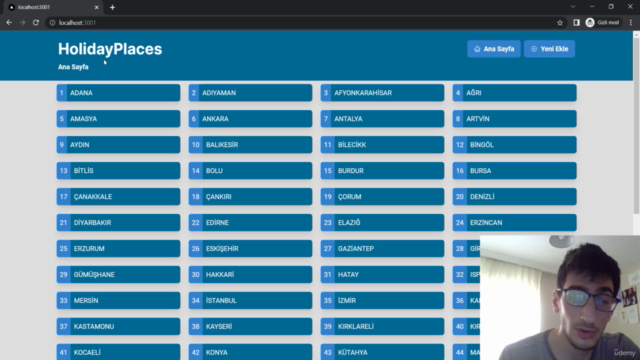
Task: Click the browser forward arrow
Action: (x=22, y=22)
